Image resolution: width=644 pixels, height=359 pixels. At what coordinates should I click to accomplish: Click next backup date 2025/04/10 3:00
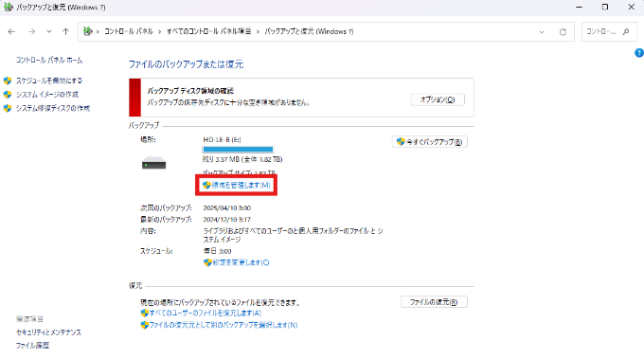(226, 207)
